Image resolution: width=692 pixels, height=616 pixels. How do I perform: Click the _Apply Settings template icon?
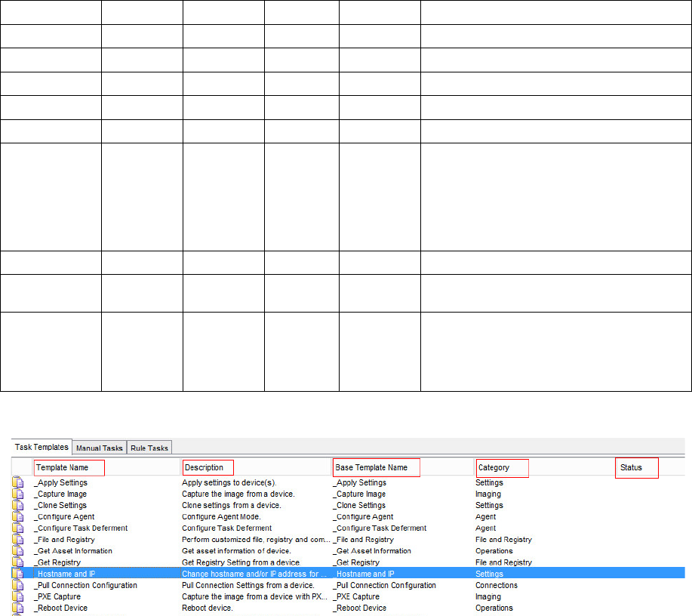tap(17, 482)
